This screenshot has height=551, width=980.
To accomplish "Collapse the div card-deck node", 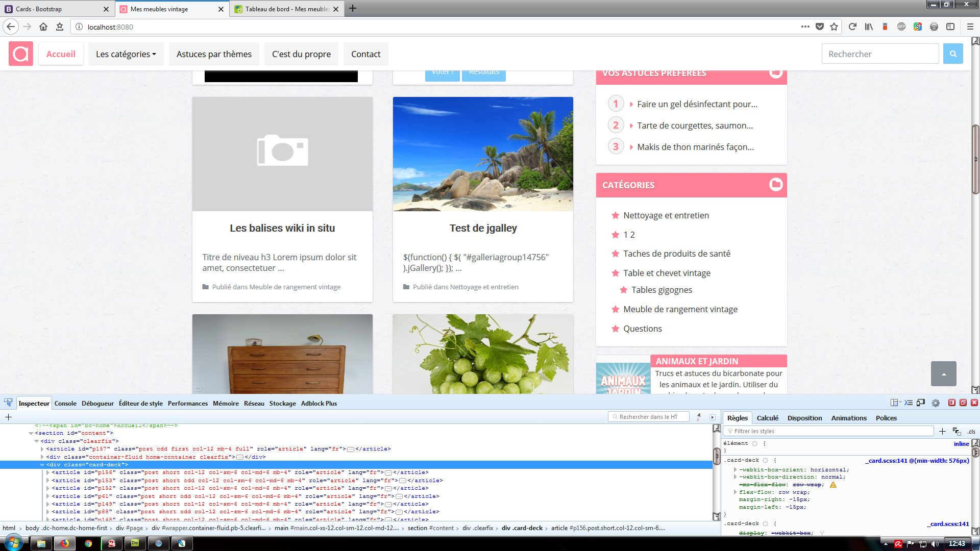I will point(42,465).
